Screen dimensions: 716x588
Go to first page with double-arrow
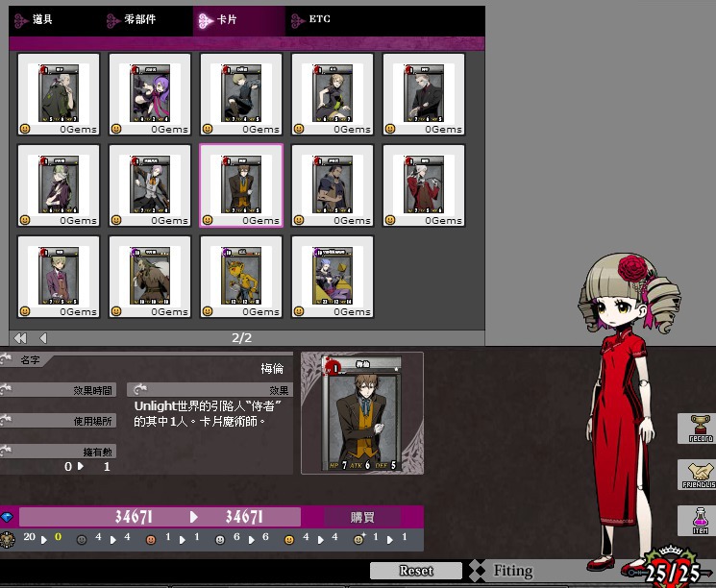pos(19,338)
